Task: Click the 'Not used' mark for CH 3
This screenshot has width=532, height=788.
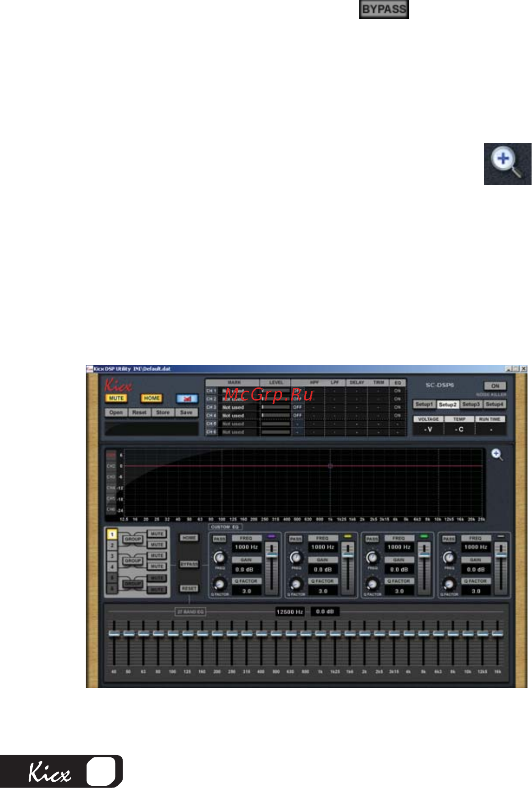Action: [233, 407]
